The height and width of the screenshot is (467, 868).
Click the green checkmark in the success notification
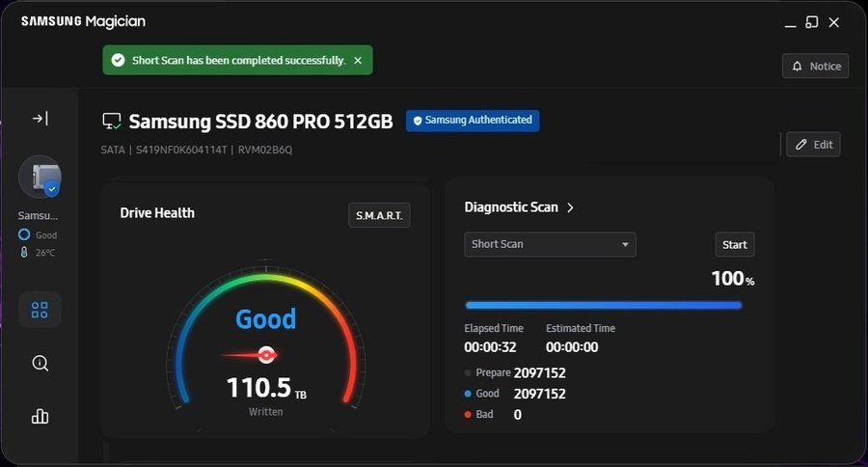[118, 60]
